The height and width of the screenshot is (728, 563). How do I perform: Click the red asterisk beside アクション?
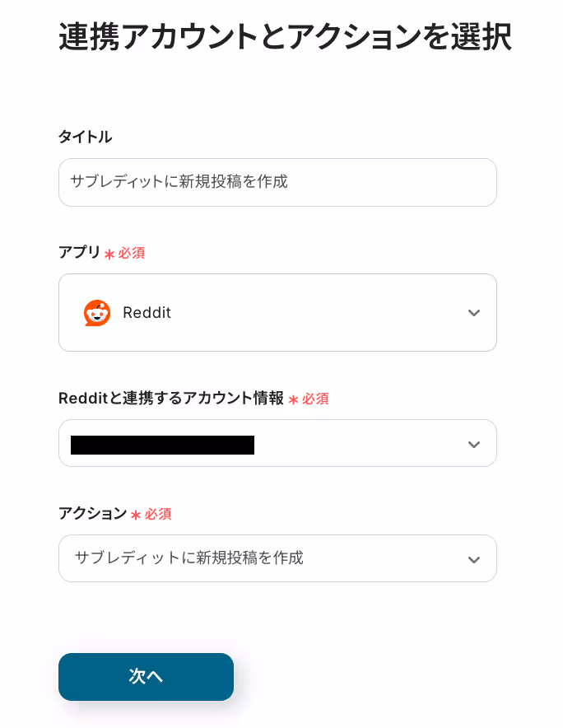pyautogui.click(x=136, y=515)
